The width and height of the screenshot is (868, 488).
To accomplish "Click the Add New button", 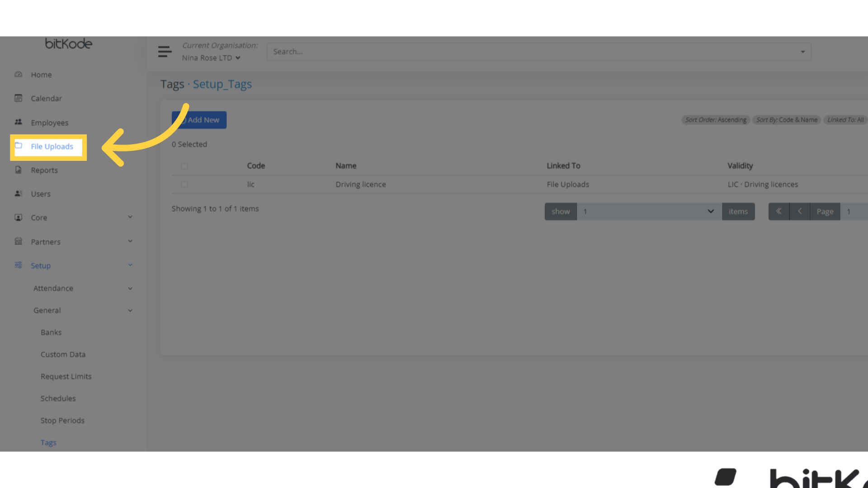I will click(x=199, y=120).
